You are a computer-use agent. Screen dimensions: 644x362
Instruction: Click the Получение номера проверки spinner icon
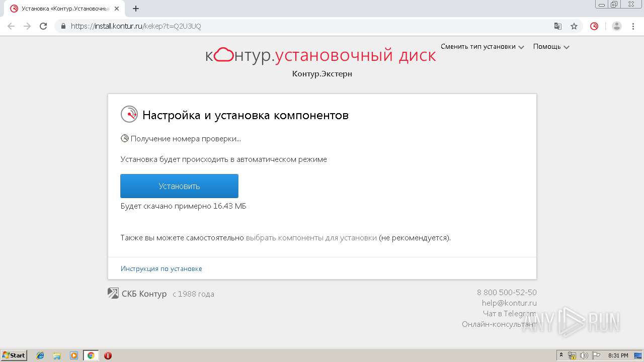125,138
